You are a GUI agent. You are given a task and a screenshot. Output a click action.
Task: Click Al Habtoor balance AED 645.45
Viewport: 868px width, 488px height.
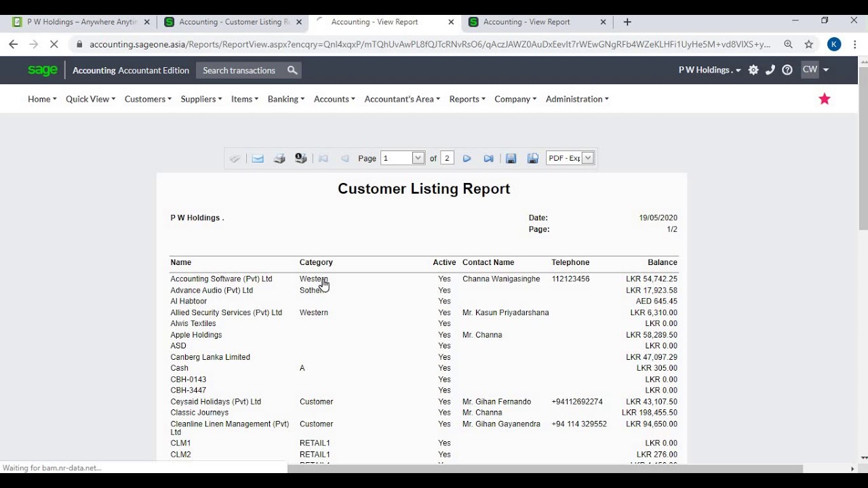point(656,301)
